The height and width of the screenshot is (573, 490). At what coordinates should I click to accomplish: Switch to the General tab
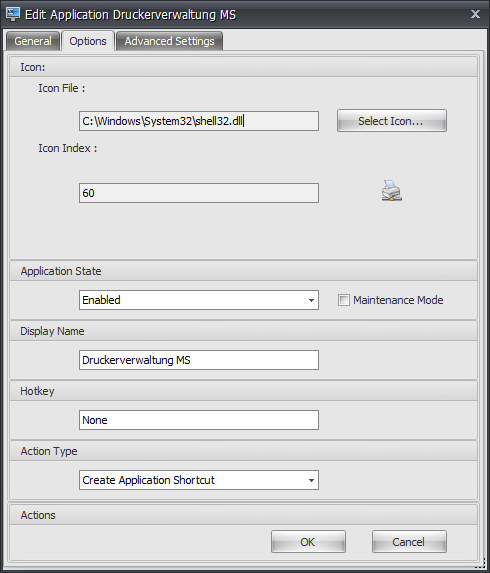point(33,41)
